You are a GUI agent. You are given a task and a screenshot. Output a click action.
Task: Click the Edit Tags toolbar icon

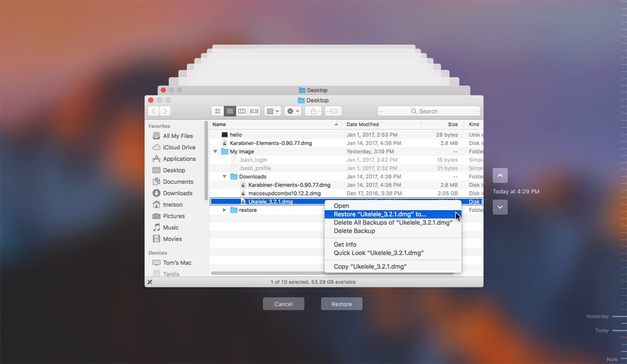333,111
